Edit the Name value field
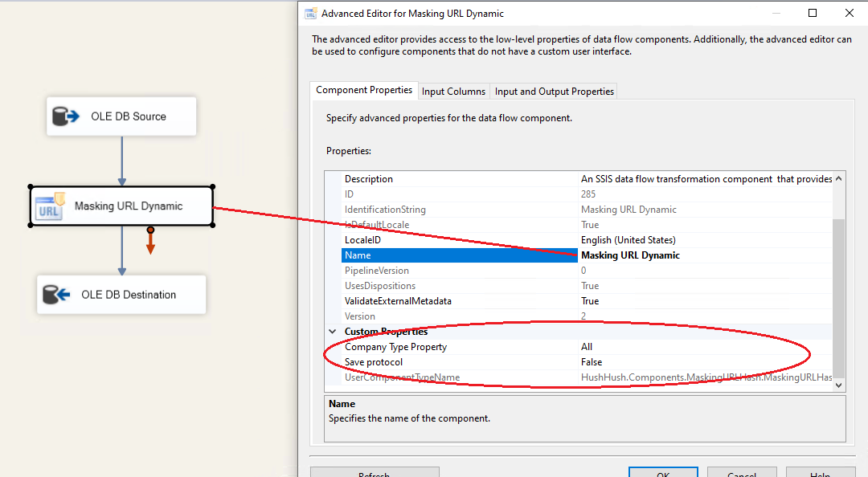The width and height of the screenshot is (868, 477). [x=703, y=255]
